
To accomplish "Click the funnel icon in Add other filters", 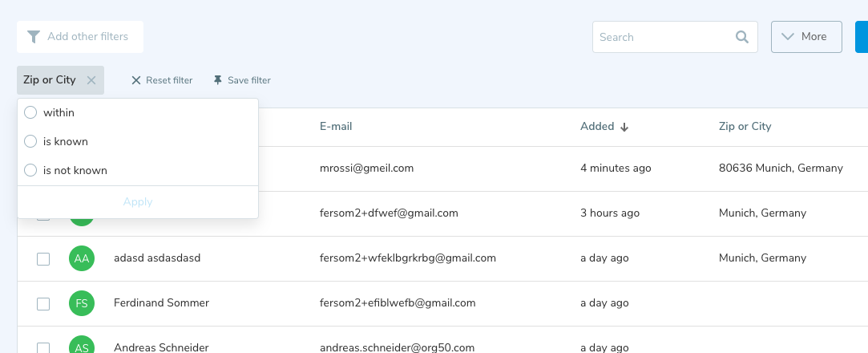I will click(34, 37).
